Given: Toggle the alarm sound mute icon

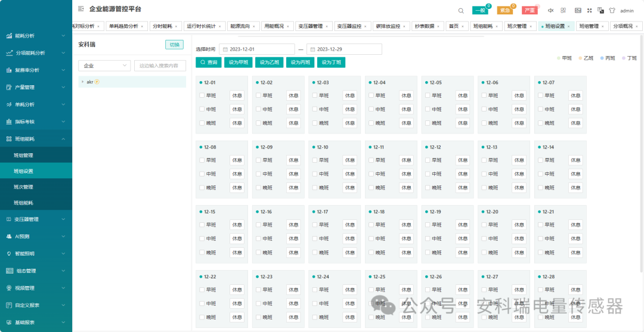Looking at the screenshot, I should pos(551,11).
